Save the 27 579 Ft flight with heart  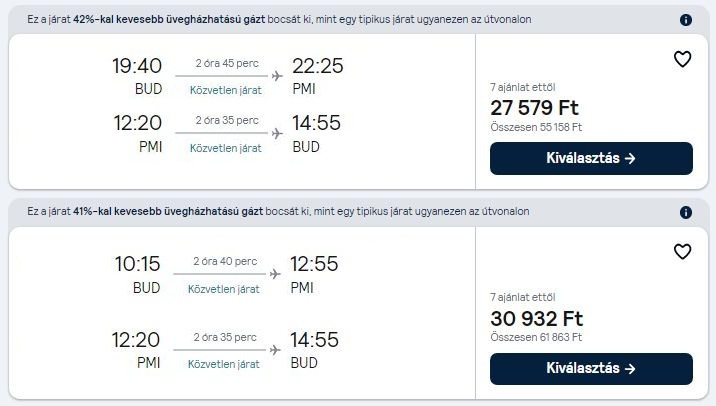[x=682, y=60]
